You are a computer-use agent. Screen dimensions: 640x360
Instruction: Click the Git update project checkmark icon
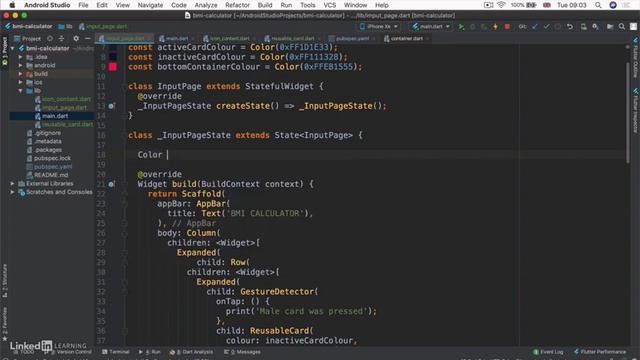535,27
